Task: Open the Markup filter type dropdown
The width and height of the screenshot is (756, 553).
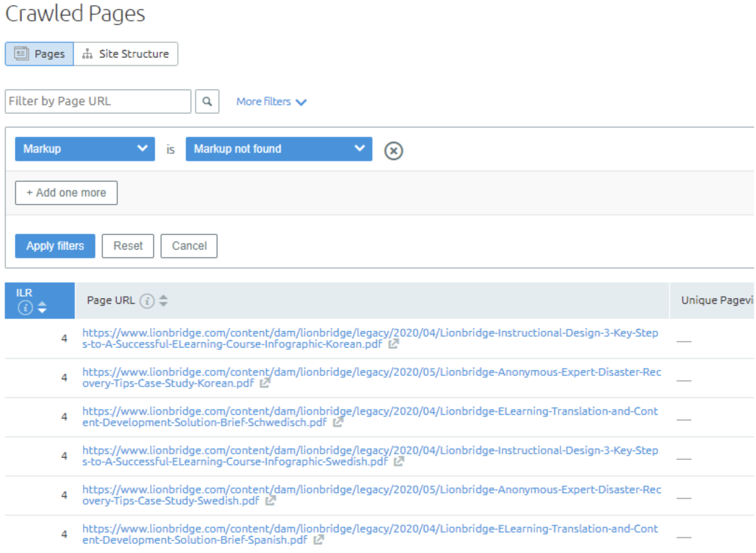Action: pos(85,149)
